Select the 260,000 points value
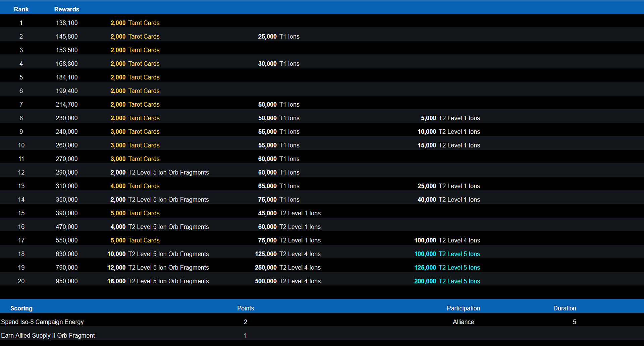Image resolution: width=644 pixels, height=346 pixels. [67, 145]
